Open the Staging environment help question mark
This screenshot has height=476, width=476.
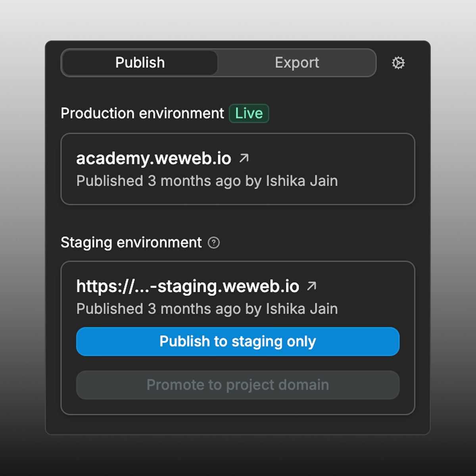[x=214, y=243]
